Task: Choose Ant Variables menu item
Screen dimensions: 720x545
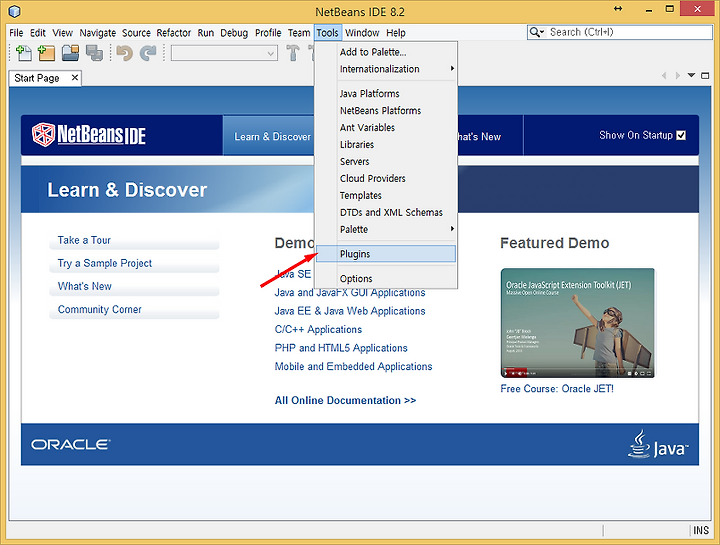Action: coord(386,128)
